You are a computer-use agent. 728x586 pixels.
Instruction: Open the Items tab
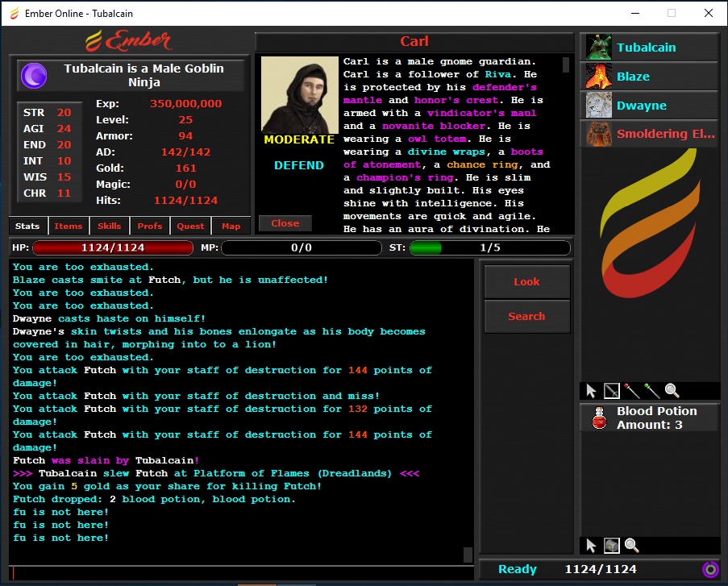tap(69, 227)
